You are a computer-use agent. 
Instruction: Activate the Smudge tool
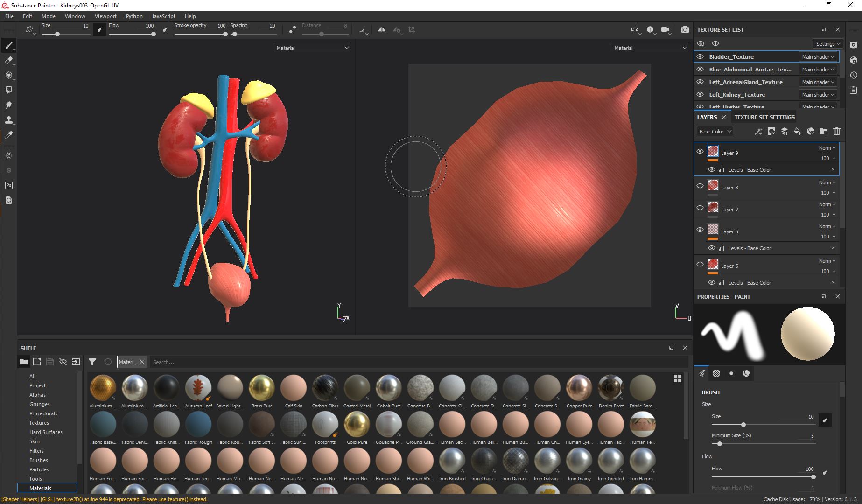pyautogui.click(x=8, y=105)
